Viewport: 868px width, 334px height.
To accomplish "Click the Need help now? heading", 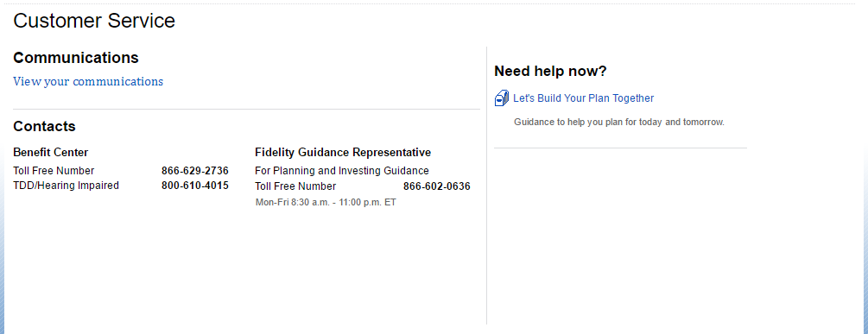I will [550, 72].
